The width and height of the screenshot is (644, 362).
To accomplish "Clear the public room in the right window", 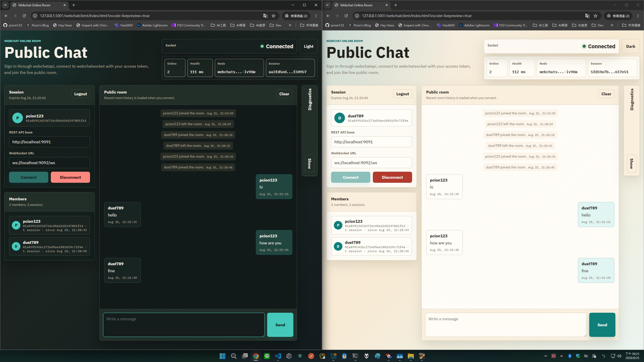I will (x=606, y=94).
